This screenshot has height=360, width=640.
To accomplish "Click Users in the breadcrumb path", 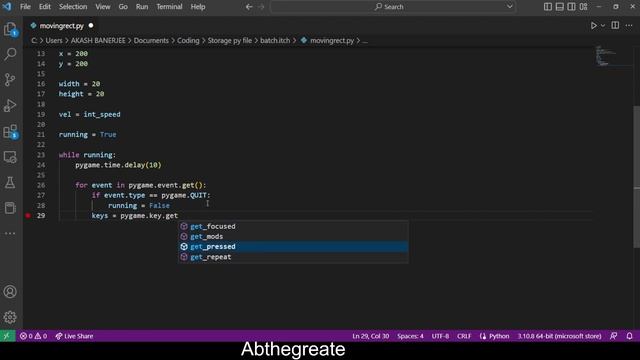I will click(54, 40).
